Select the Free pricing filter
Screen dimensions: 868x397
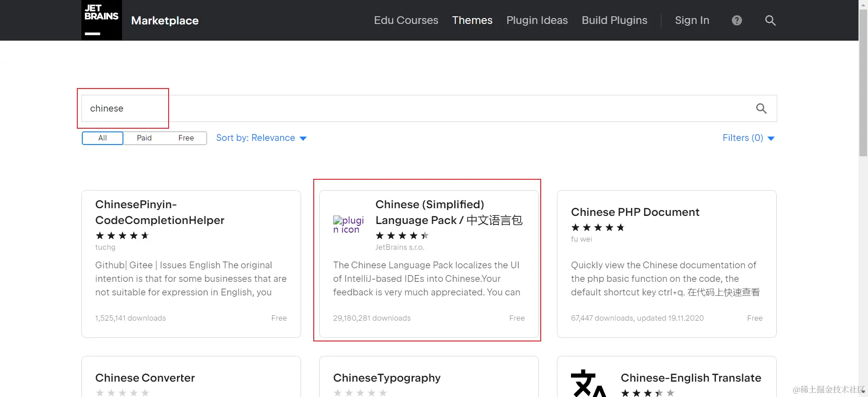click(x=186, y=138)
